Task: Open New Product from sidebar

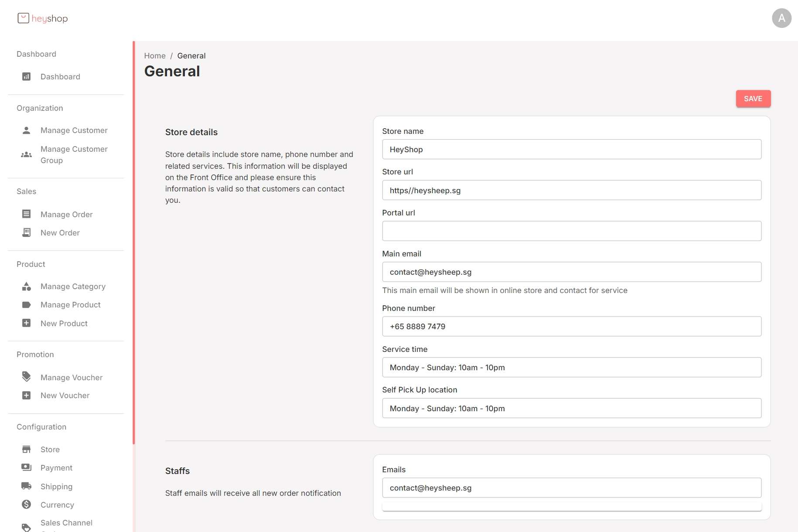Action: (x=64, y=324)
